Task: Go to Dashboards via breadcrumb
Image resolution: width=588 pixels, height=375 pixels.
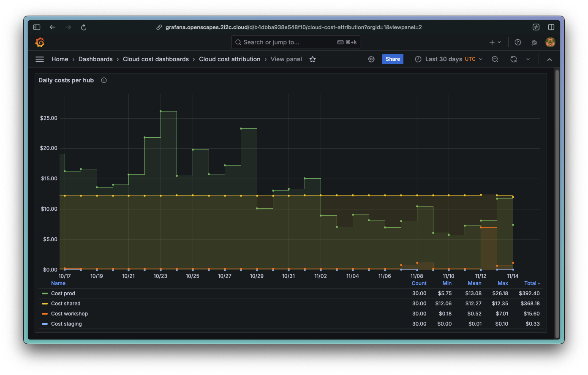Action: point(95,59)
